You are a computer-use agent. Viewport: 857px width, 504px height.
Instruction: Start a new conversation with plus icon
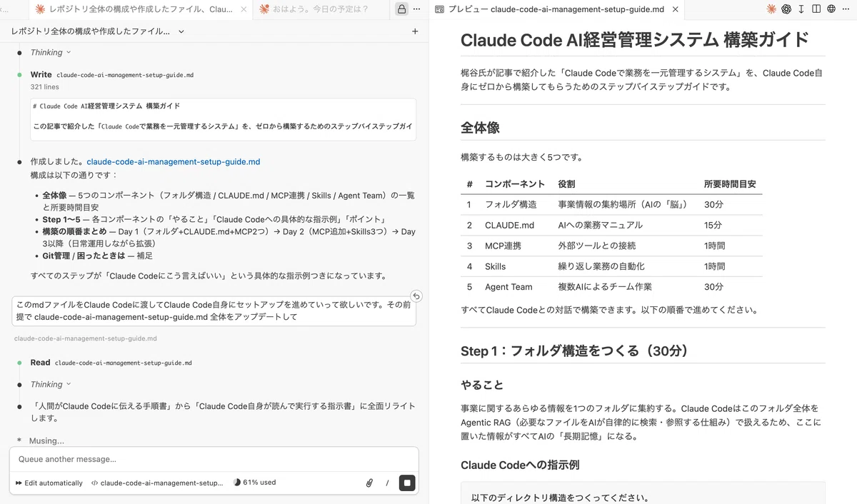[x=415, y=31]
